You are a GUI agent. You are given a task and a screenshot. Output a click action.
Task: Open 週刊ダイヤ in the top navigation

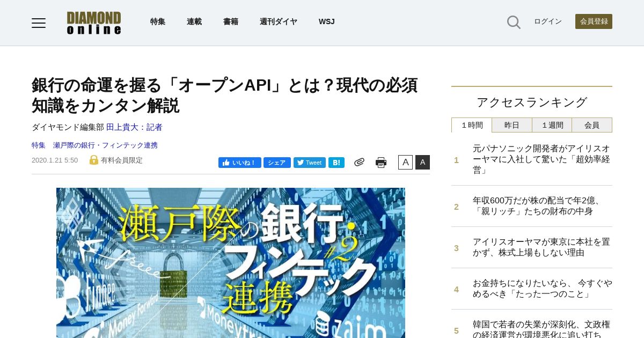279,21
